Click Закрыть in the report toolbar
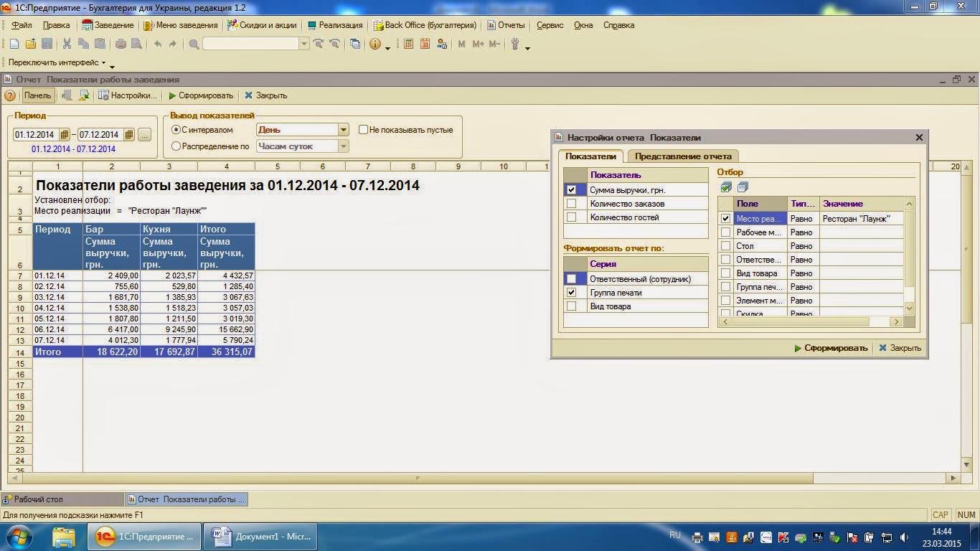The width and height of the screenshot is (980, 551). pyautogui.click(x=265, y=95)
